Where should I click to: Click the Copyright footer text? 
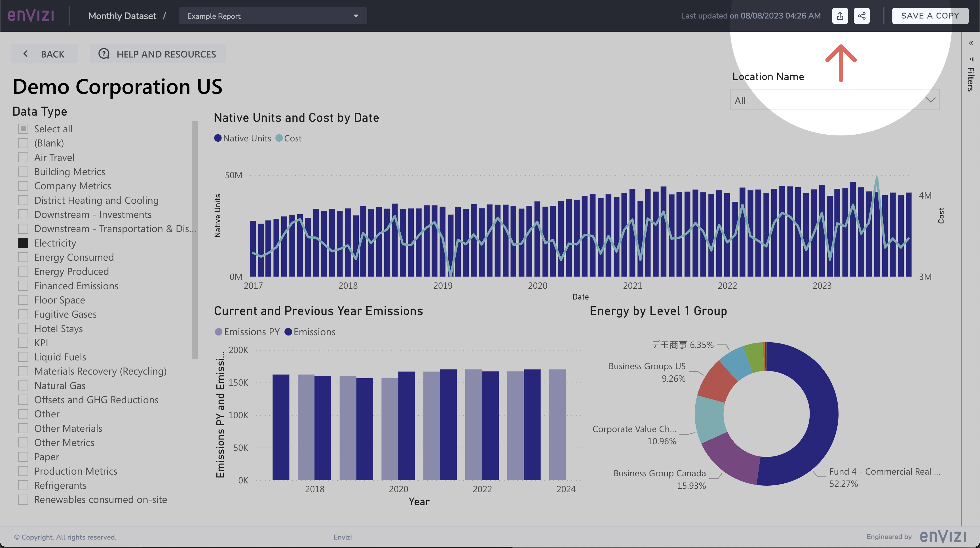coord(65,537)
